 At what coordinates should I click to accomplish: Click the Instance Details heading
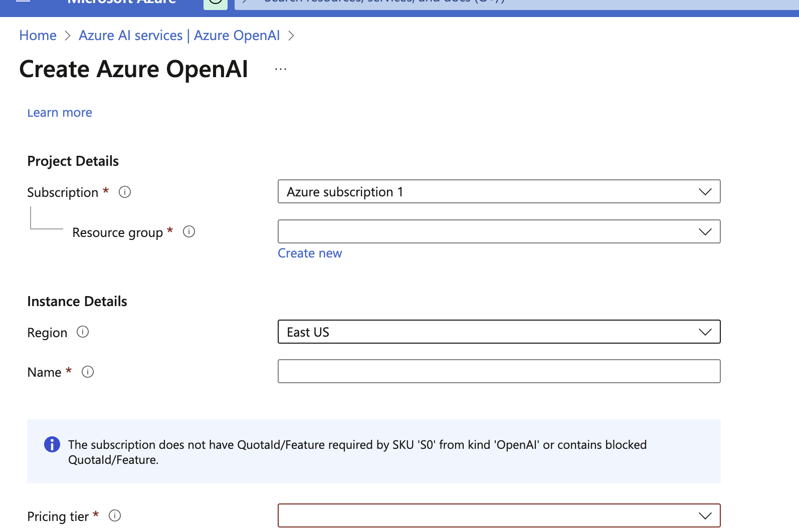(77, 302)
